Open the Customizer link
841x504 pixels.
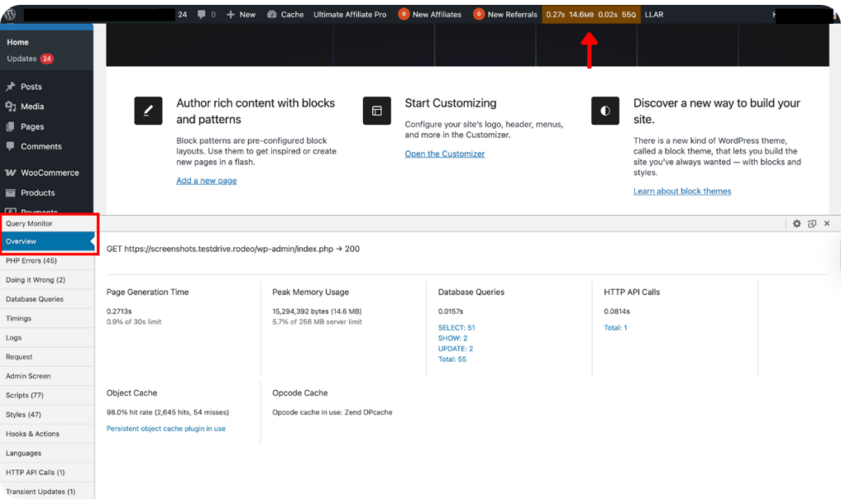coord(444,153)
